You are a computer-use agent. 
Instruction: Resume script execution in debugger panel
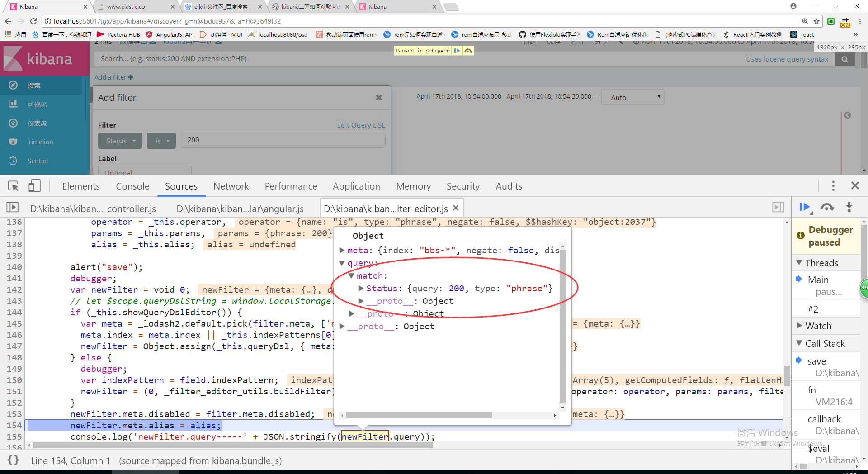click(x=805, y=207)
